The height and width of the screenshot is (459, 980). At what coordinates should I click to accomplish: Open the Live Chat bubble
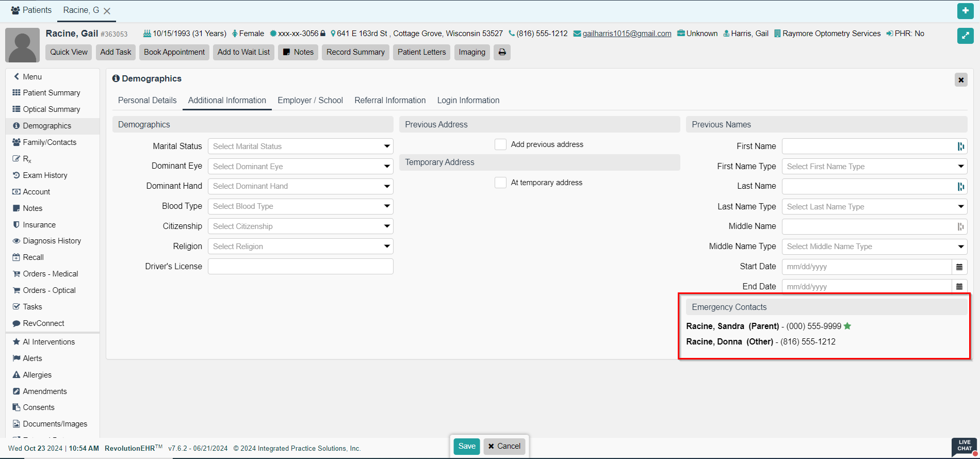coord(964,447)
